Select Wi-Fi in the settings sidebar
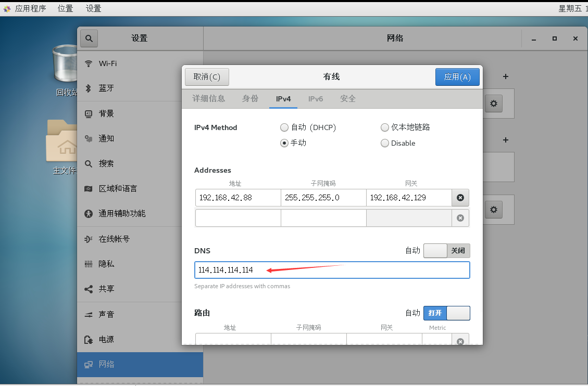588x386 pixels. [x=140, y=63]
